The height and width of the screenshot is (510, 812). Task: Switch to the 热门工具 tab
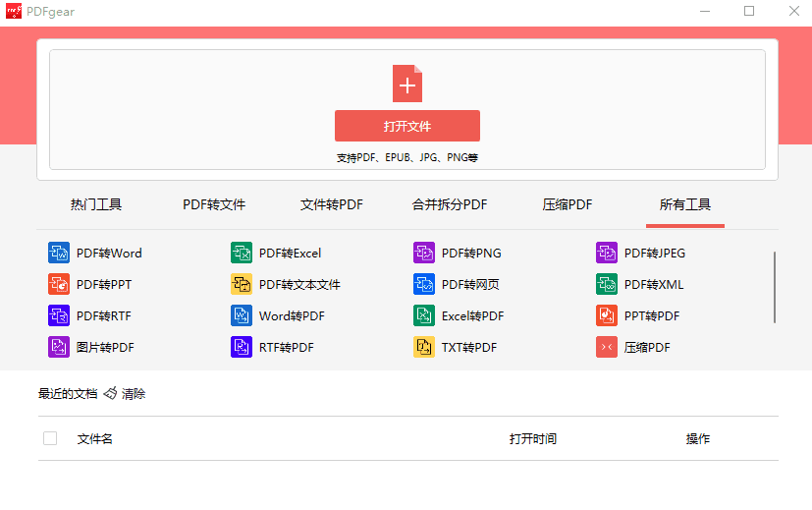[x=96, y=205]
